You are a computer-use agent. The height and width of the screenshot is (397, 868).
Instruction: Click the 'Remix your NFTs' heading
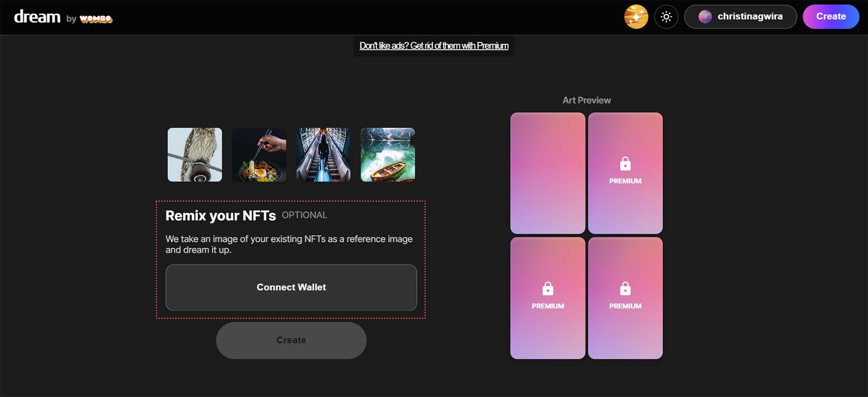220,215
